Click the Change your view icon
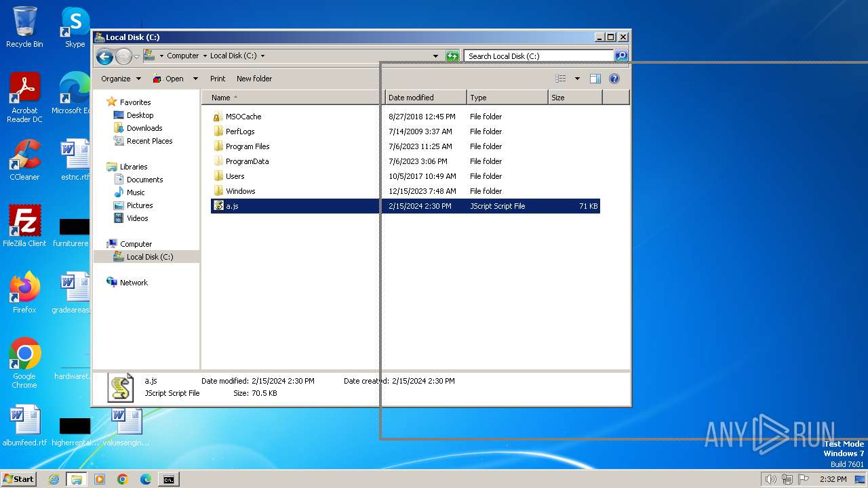Image resolution: width=868 pixels, height=488 pixels. [x=561, y=79]
